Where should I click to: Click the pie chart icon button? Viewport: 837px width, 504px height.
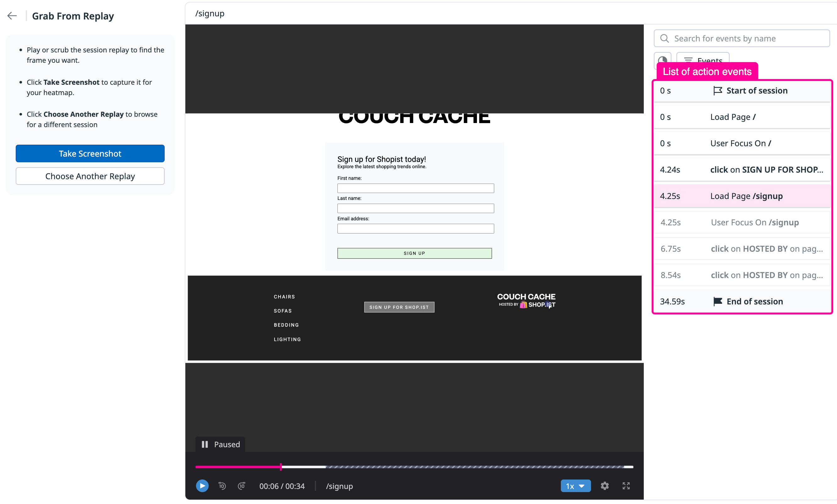(662, 58)
